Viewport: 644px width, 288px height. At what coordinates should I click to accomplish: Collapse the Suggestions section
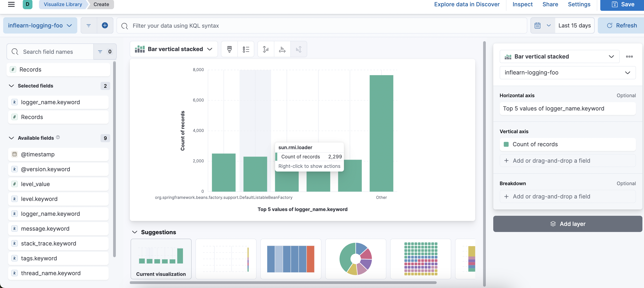[x=135, y=232]
